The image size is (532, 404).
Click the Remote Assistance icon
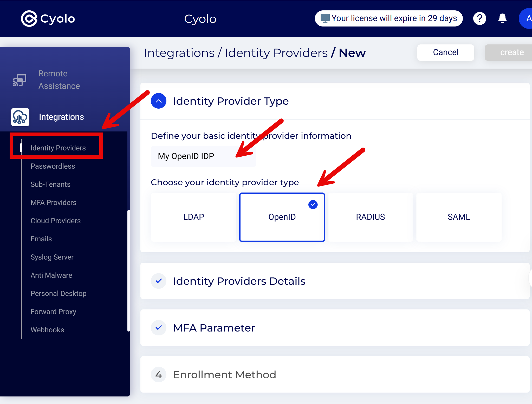click(x=20, y=80)
